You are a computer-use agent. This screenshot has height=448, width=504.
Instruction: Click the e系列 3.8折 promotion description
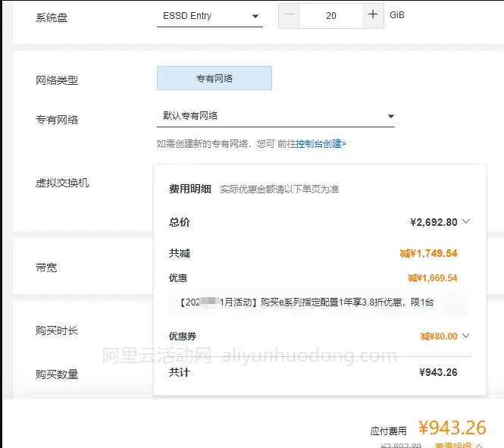pos(307,302)
